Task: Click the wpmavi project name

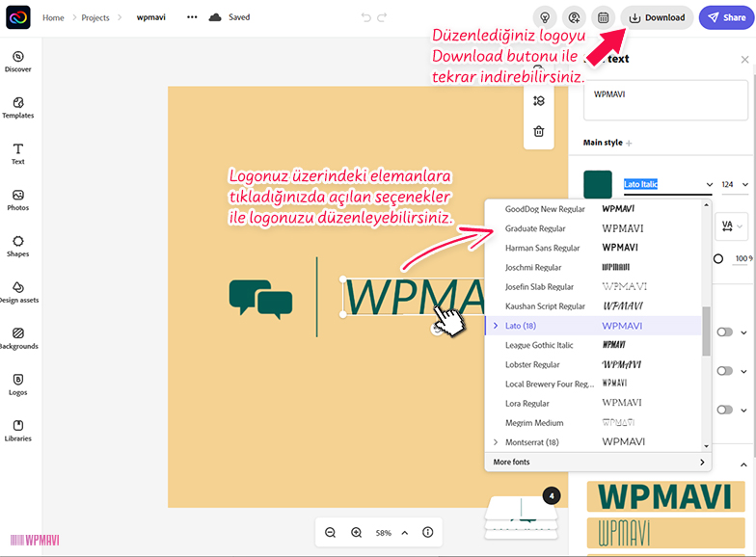Action: pos(150,17)
